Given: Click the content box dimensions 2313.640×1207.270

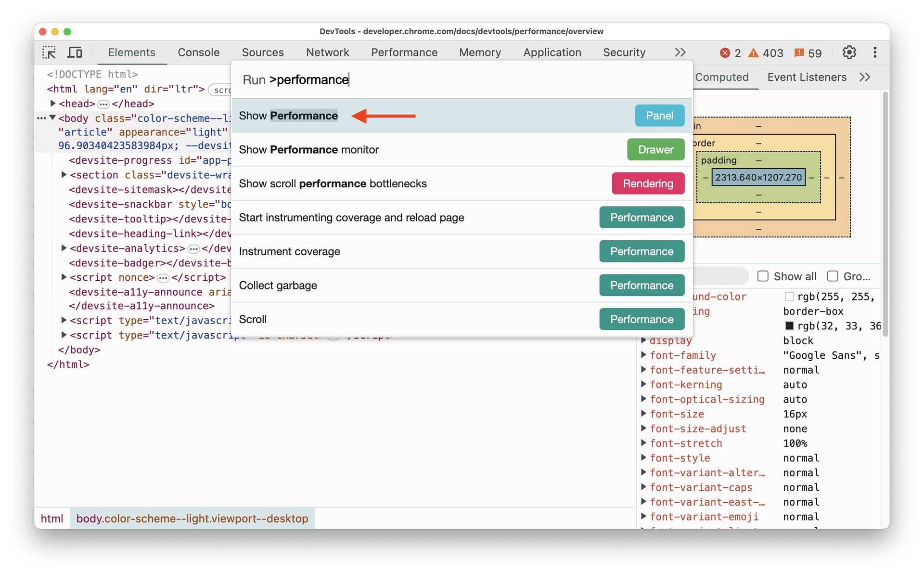Looking at the screenshot, I should coord(758,178).
